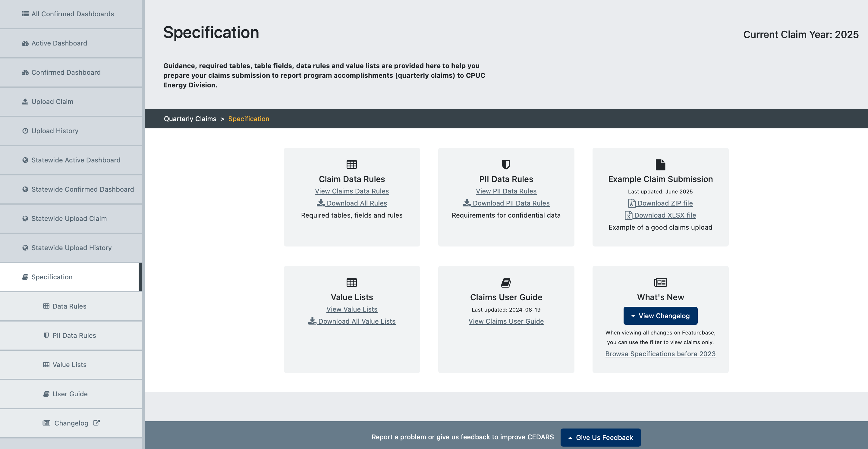868x449 pixels.
Task: Click the View Claims Data Rules link
Action: [x=351, y=191]
